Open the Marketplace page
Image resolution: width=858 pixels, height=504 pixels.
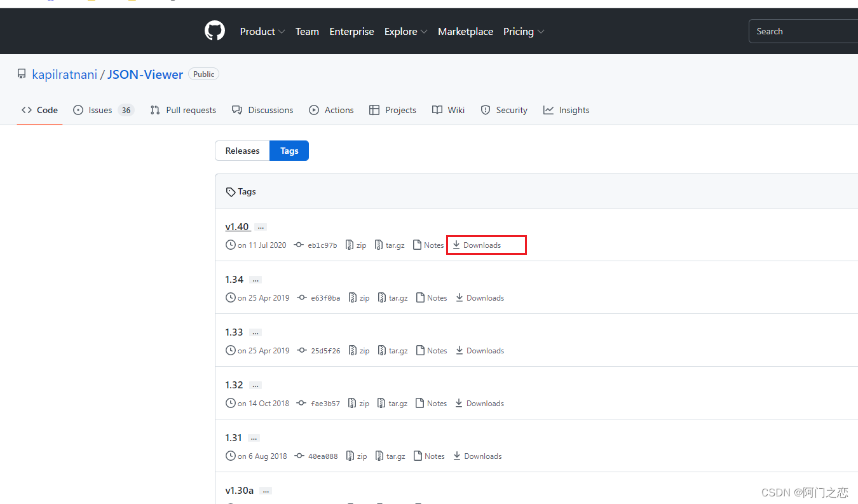465,31
